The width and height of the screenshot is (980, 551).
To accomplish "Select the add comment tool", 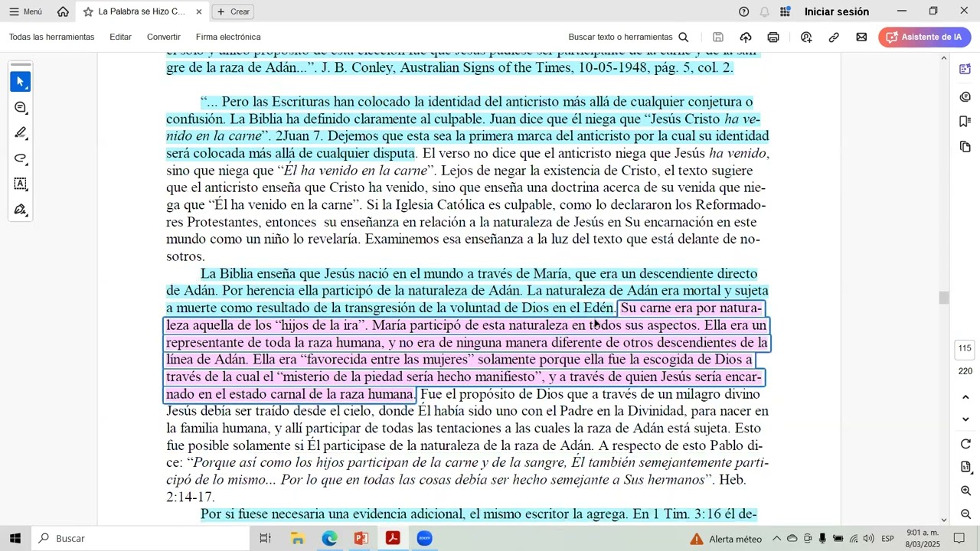I will 21,108.
